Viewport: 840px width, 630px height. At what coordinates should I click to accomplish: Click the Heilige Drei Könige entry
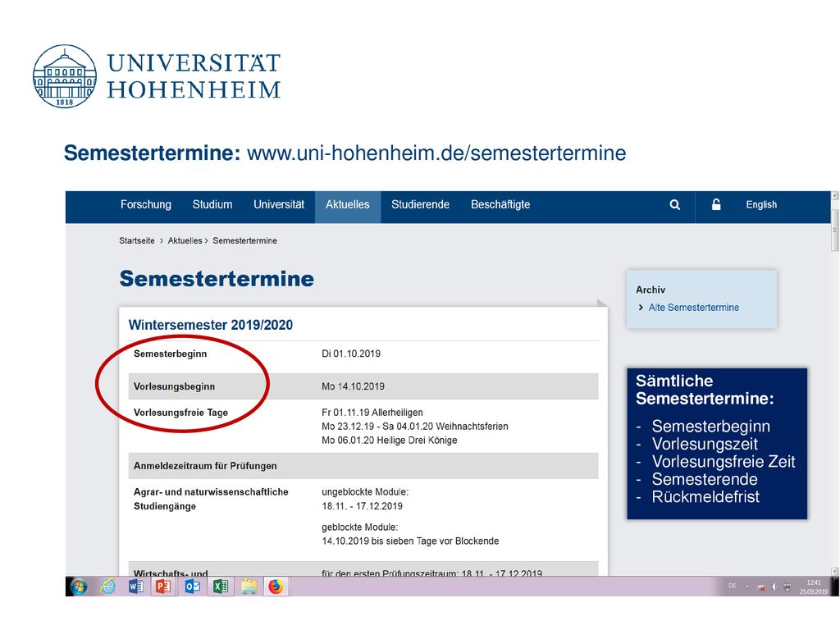point(390,441)
